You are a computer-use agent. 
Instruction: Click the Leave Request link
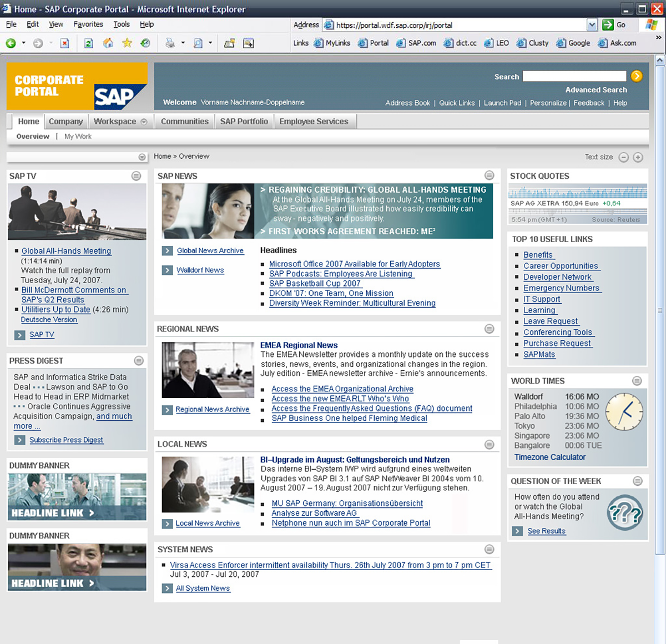tap(551, 321)
